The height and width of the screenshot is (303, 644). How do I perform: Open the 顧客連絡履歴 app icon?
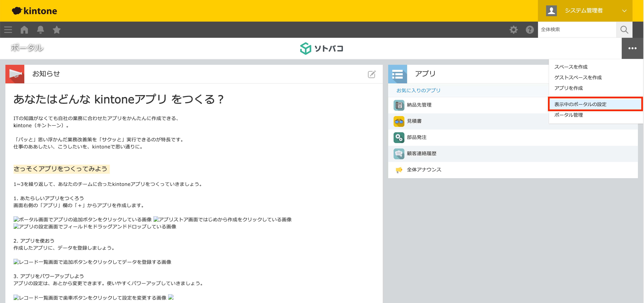click(x=399, y=154)
